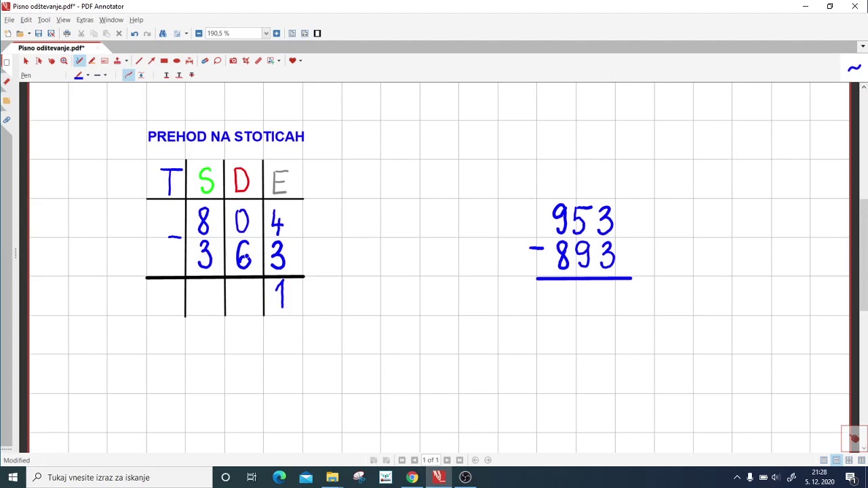Click the page number field 1 of 1
The height and width of the screenshot is (488, 868).
(431, 460)
